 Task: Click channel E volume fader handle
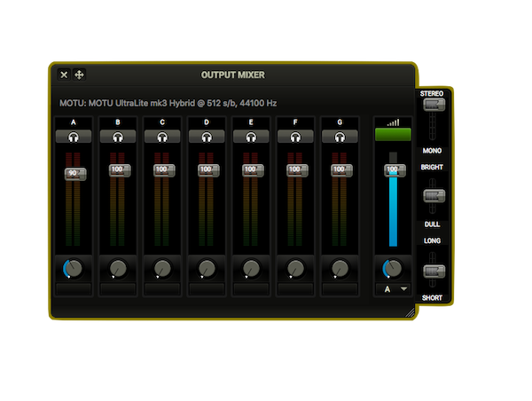pyautogui.click(x=253, y=170)
